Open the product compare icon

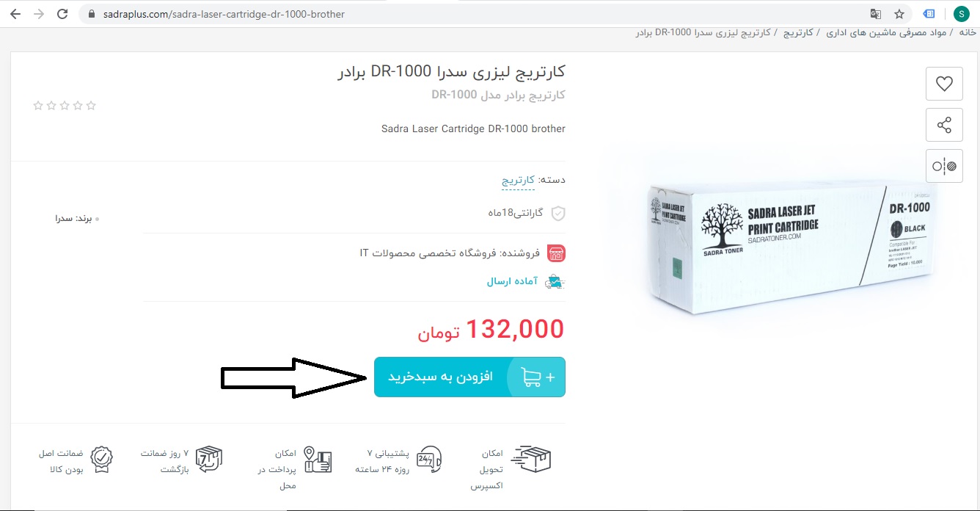pyautogui.click(x=944, y=166)
